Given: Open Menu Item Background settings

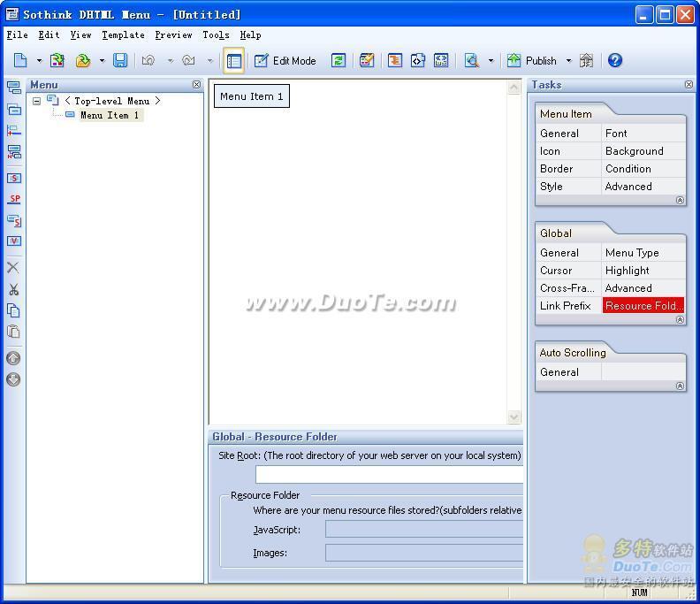Looking at the screenshot, I should 643,151.
